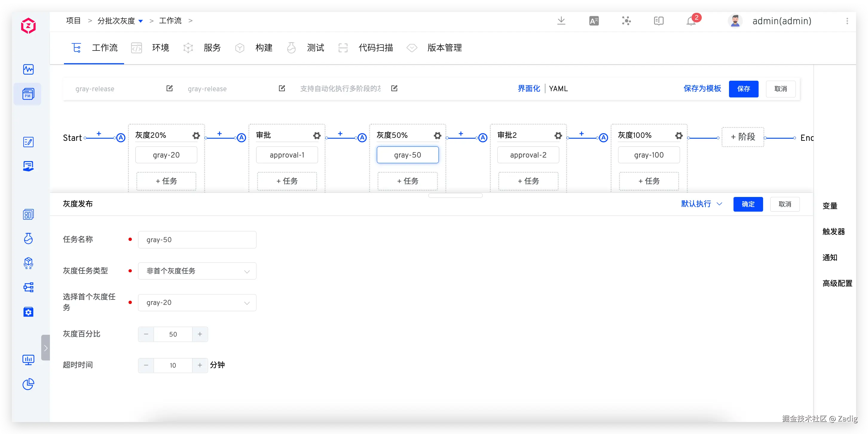
Task: Open 灰度任务类型 dropdown
Action: 197,271
